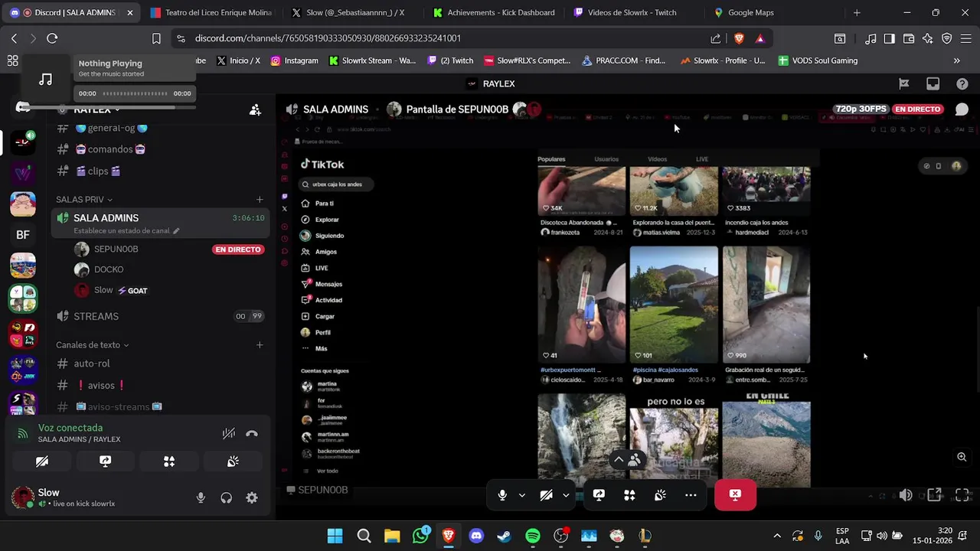Switch to Videos de Slowrlx Twitch tab
The width and height of the screenshot is (980, 551).
click(634, 13)
